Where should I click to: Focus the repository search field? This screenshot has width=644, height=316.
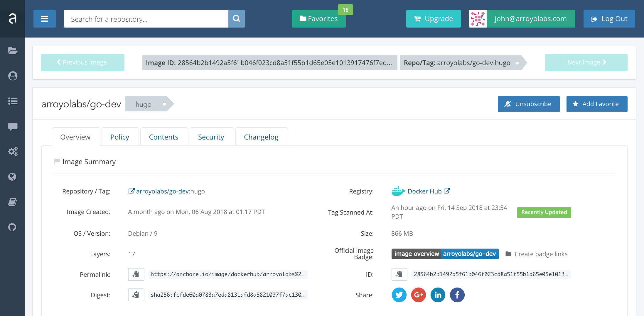146,19
